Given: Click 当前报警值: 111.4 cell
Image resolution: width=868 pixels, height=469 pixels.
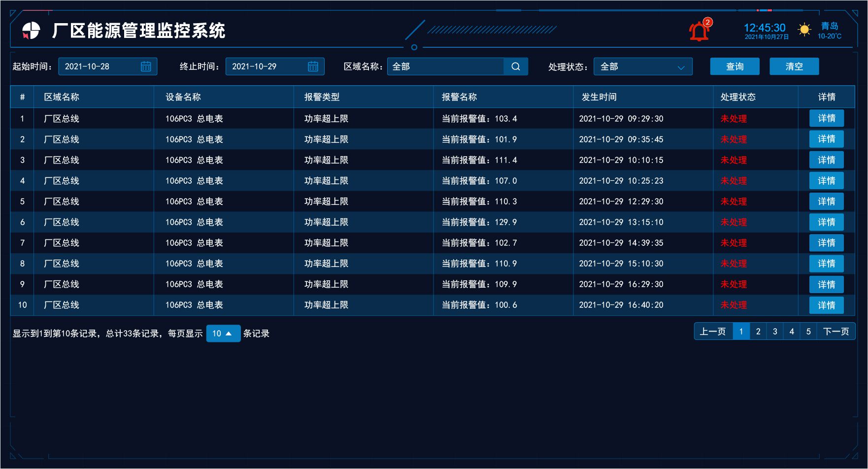Looking at the screenshot, I should coord(479,160).
